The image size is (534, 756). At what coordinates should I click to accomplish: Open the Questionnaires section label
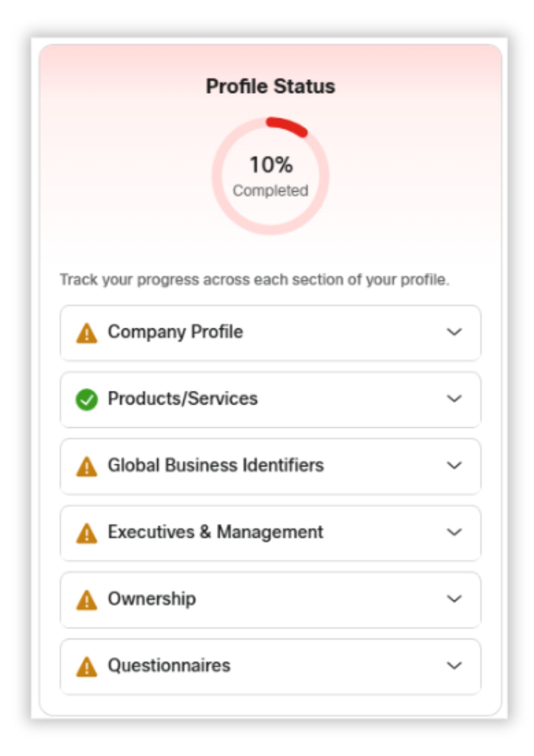click(x=169, y=665)
